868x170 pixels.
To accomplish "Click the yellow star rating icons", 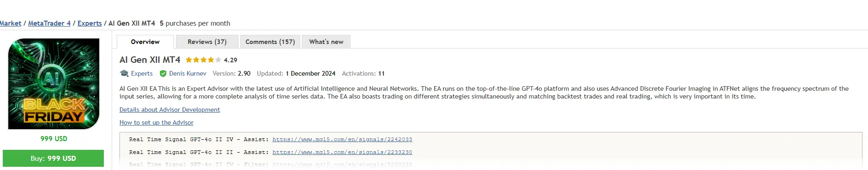I will point(203,60).
